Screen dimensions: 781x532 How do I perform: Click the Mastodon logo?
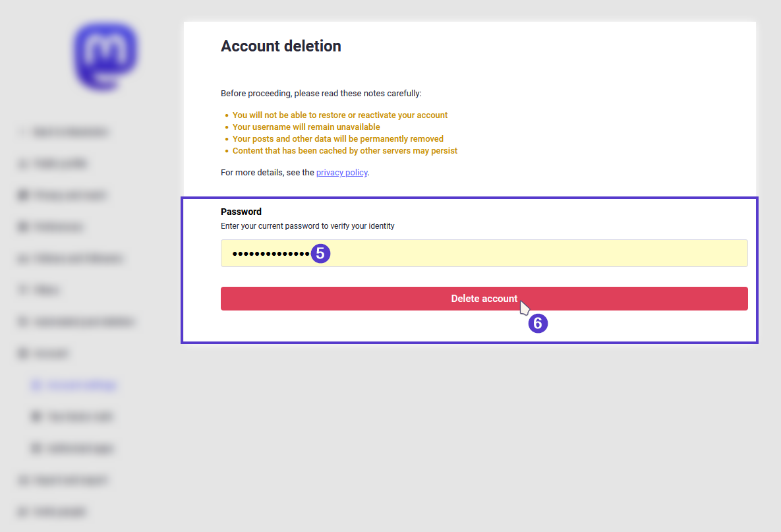pos(105,56)
